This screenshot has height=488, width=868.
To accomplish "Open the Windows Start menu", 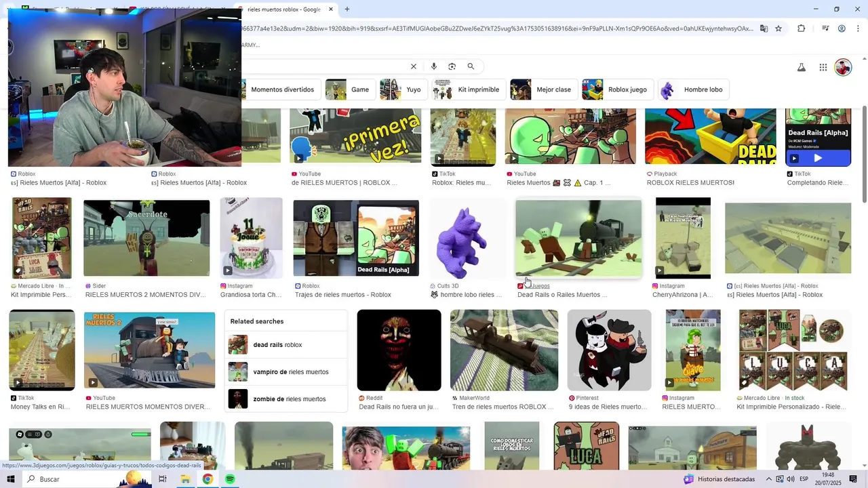I will click(x=11, y=479).
